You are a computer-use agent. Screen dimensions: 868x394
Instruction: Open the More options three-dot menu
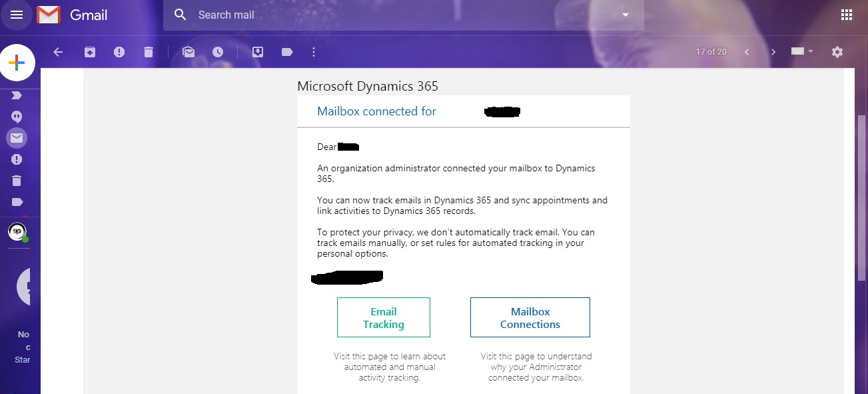(x=314, y=52)
